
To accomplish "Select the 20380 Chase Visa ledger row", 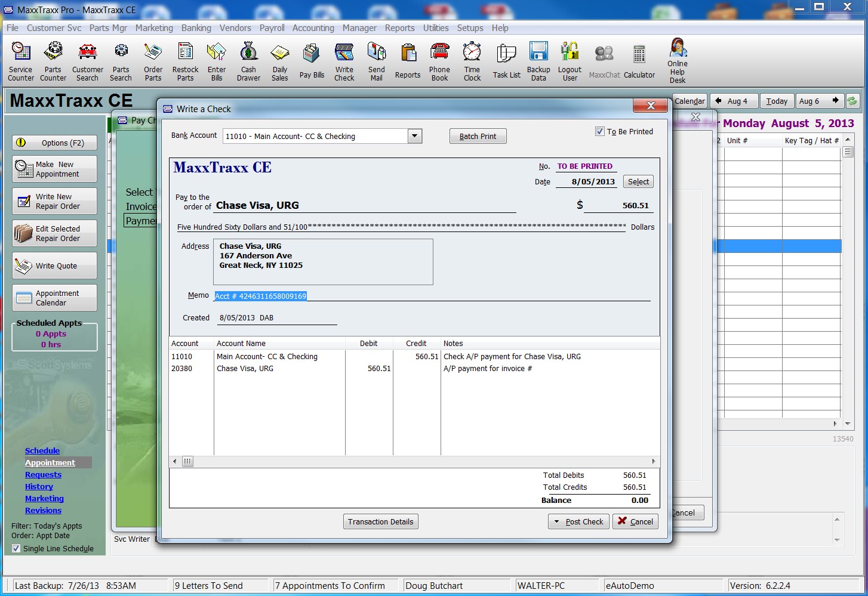I will click(x=414, y=369).
